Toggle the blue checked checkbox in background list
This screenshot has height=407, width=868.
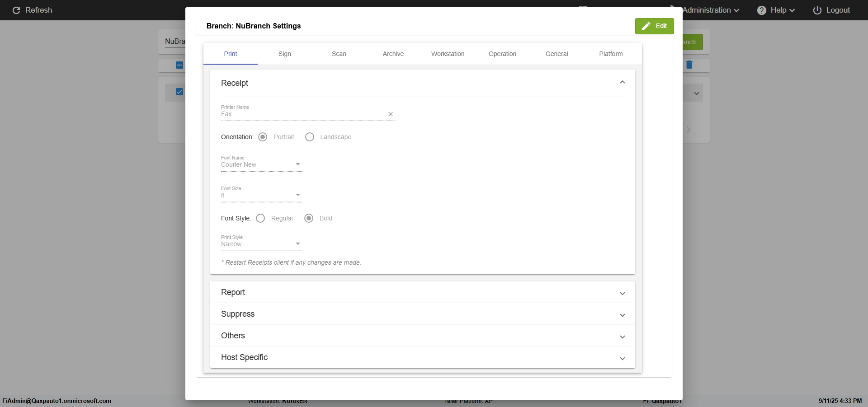coord(179,92)
